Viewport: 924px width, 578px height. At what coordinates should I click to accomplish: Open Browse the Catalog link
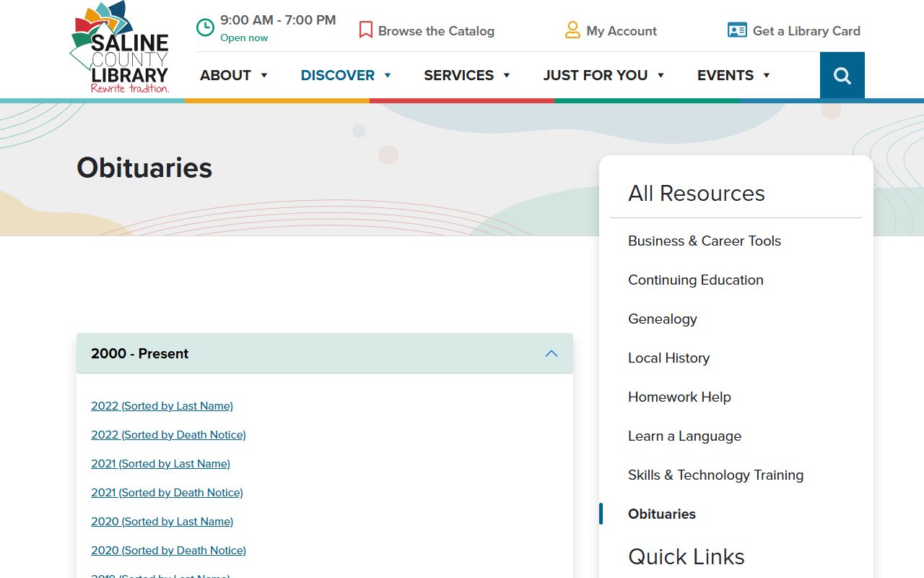click(x=436, y=31)
